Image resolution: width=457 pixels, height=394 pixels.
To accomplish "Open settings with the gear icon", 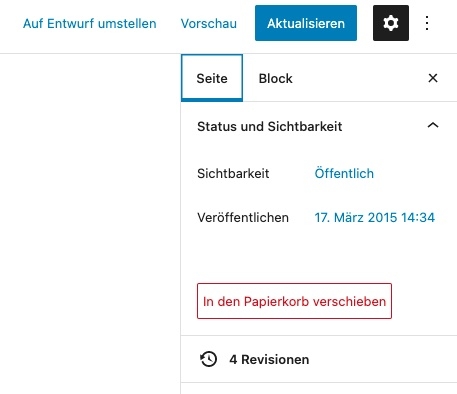I will tap(391, 23).
